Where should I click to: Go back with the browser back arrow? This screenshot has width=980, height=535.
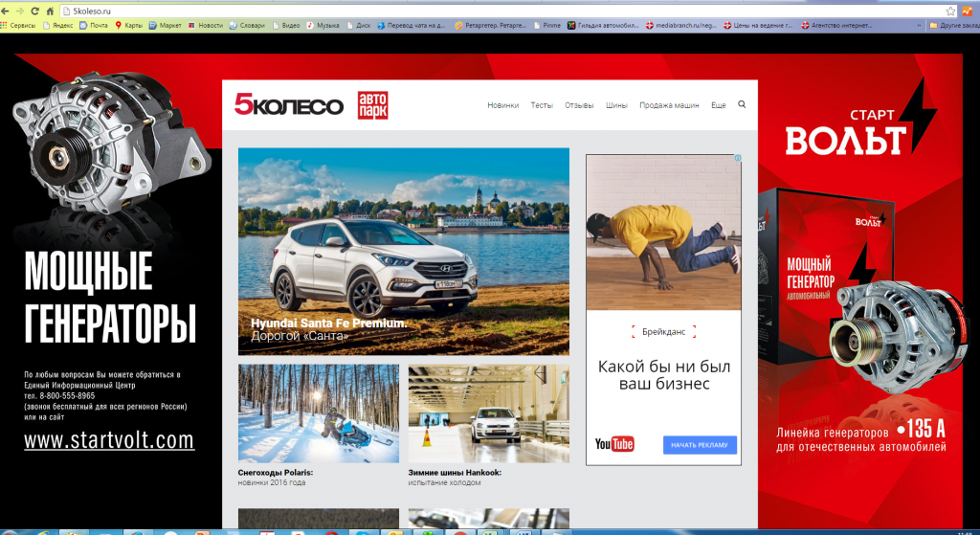click(5, 11)
